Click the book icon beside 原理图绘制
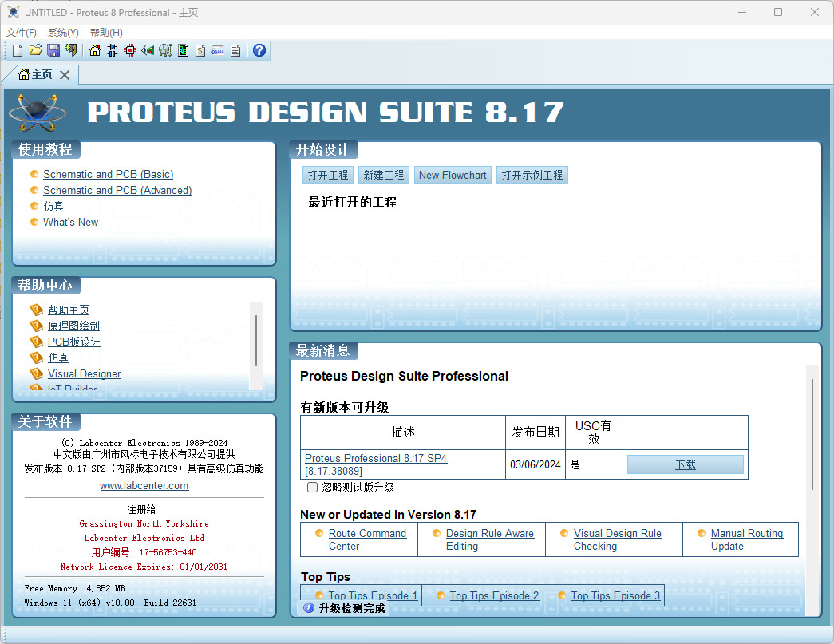The height and width of the screenshot is (644, 834). 36,326
